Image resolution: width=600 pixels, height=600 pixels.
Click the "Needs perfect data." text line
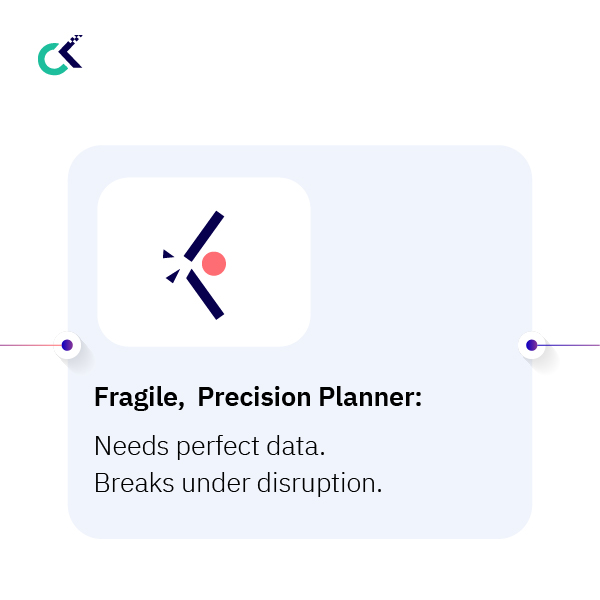click(209, 446)
